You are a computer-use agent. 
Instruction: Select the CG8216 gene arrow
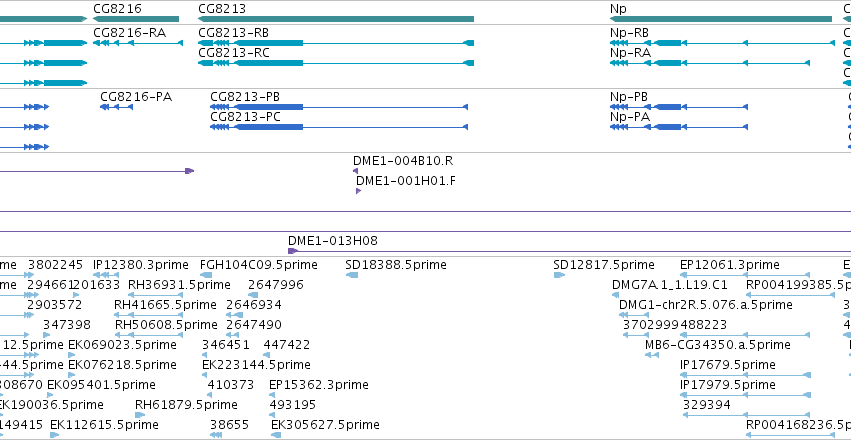(x=136, y=19)
